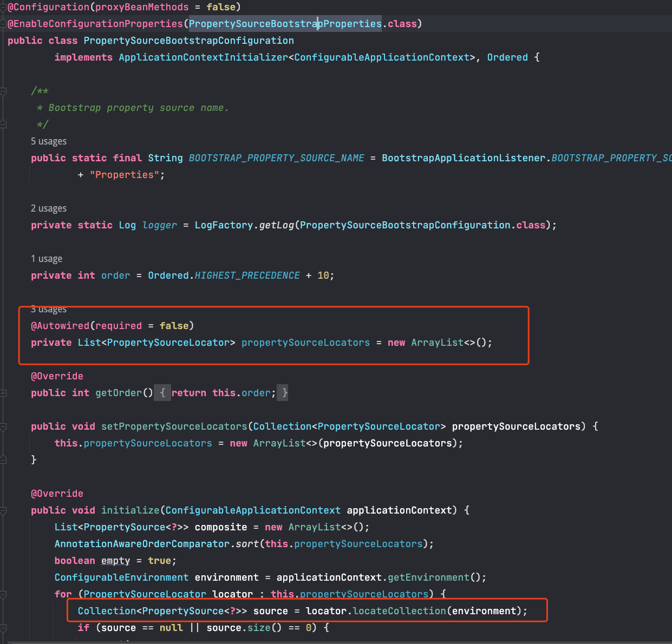Click the 'null' keyword in if condition

click(171, 628)
